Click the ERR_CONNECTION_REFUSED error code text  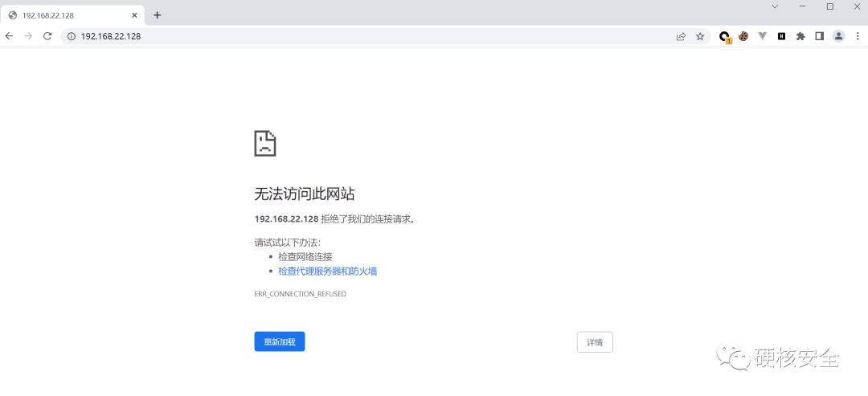coord(300,294)
